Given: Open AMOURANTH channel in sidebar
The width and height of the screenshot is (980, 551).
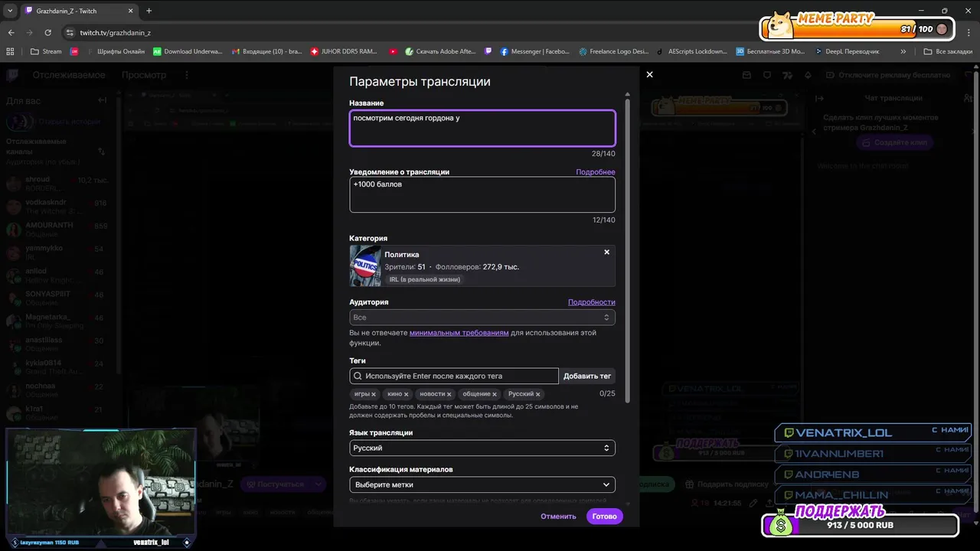Looking at the screenshot, I should coord(60,230).
